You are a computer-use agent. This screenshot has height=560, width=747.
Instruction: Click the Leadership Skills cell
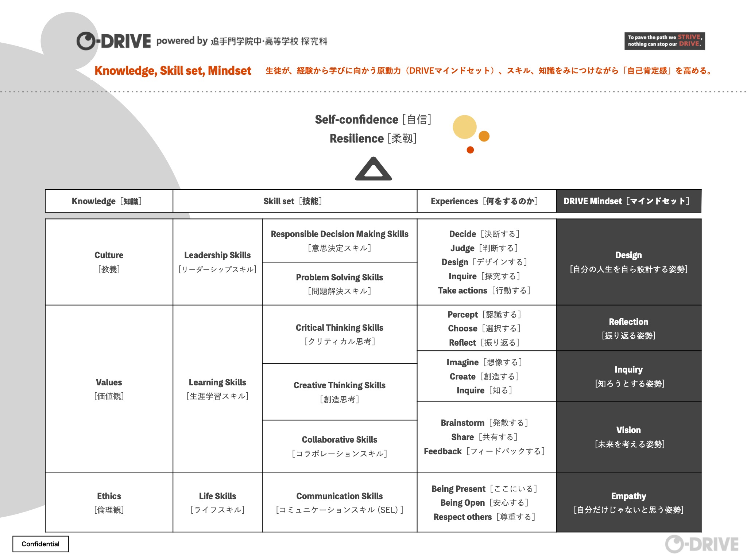pos(217,262)
